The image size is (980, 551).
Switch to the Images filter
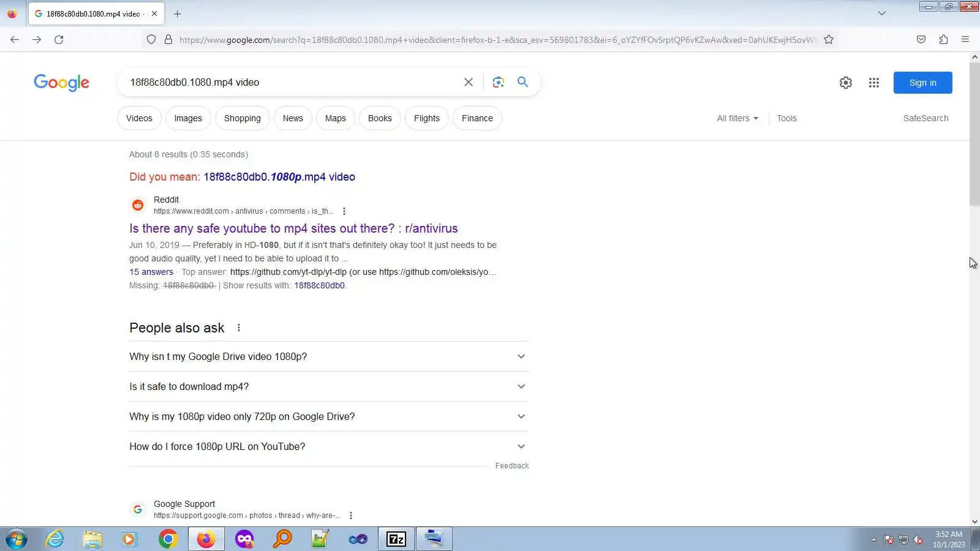click(188, 118)
